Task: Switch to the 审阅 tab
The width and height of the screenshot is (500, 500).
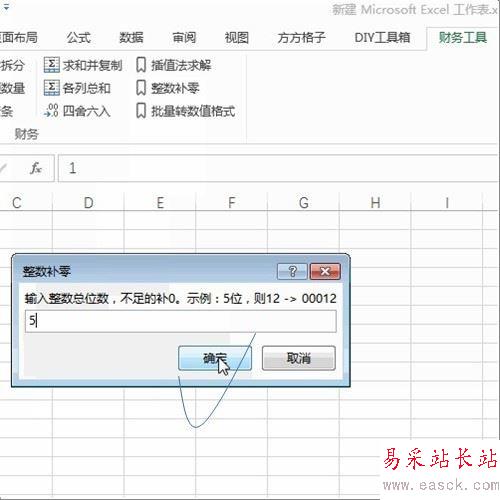Action: [184, 37]
